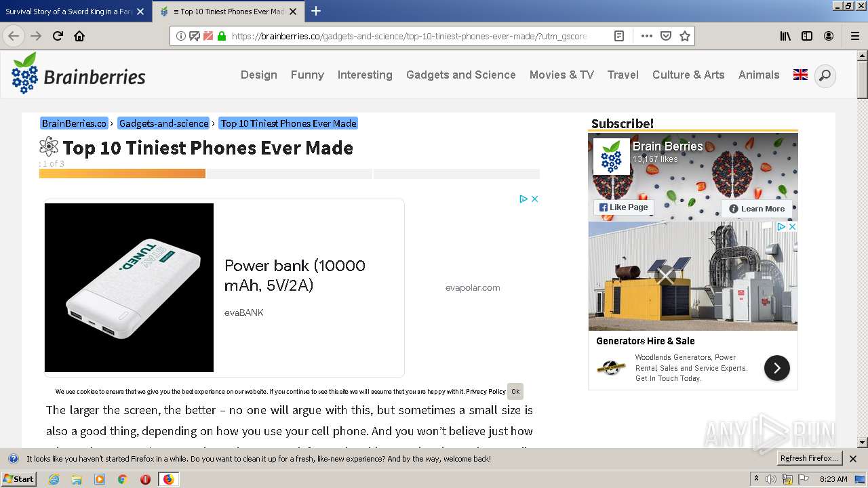Open the Movies & TV category
868x488 pixels.
click(x=561, y=75)
